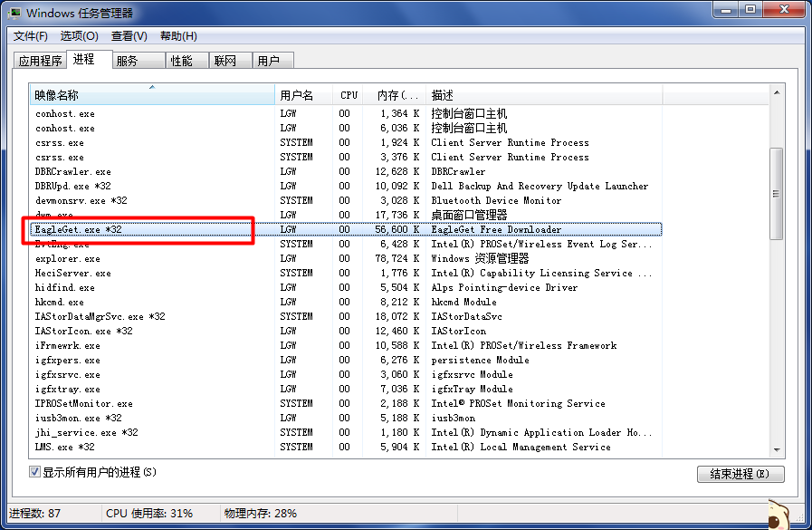Click the Task Manager title bar icon
This screenshot has width=812, height=530.
[14, 13]
